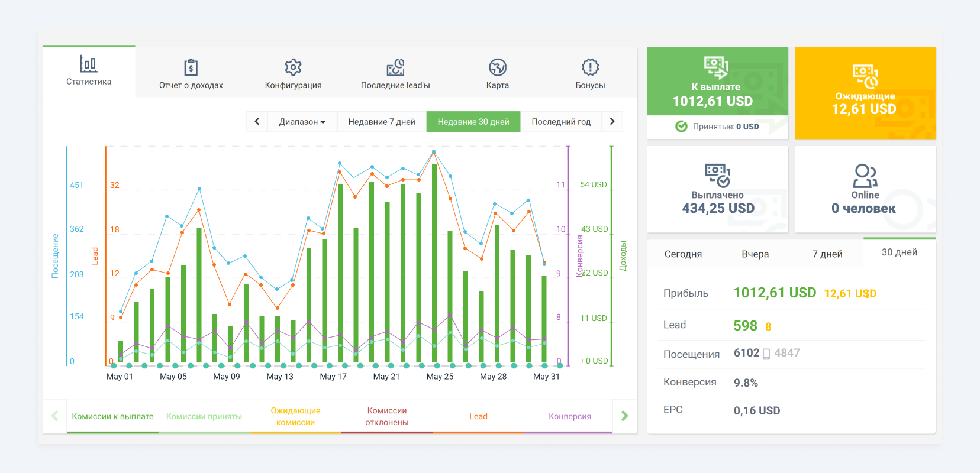Viewport: 980px width, 473px height.
Task: Click the 54 USD axis value
Action: click(594, 184)
